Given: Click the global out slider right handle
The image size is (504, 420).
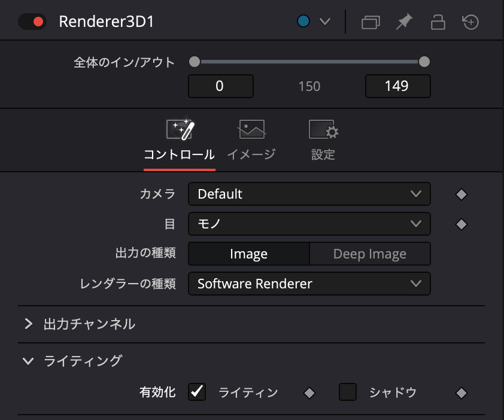Looking at the screenshot, I should (424, 62).
